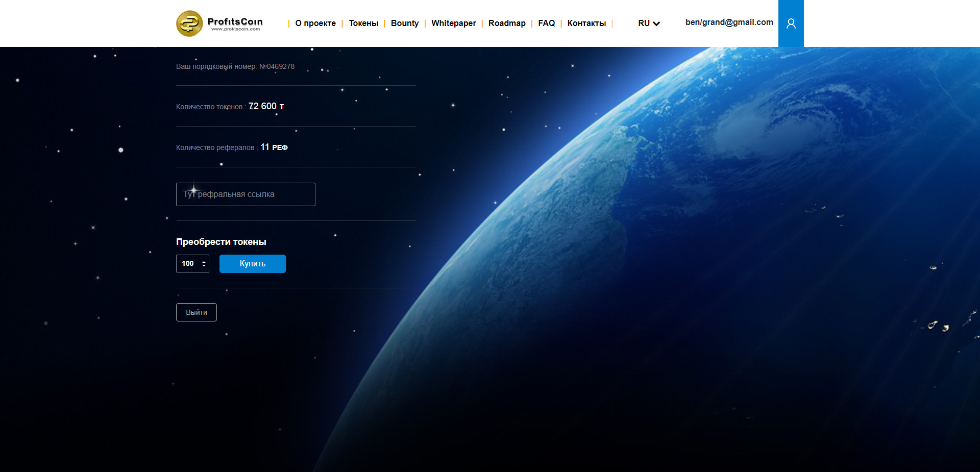Click the ProfitsCoin wordmark text
Viewport: 980px width, 472px height.
pyautogui.click(x=235, y=22)
